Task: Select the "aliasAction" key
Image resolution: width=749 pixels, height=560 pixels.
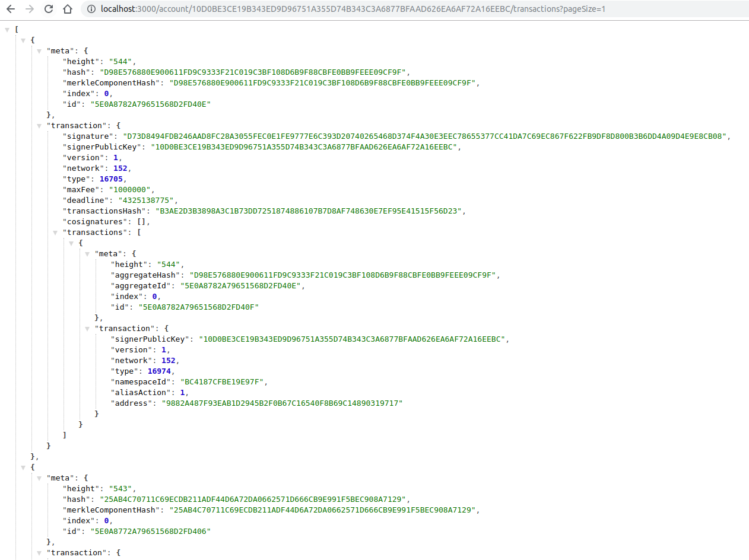Action: (140, 393)
